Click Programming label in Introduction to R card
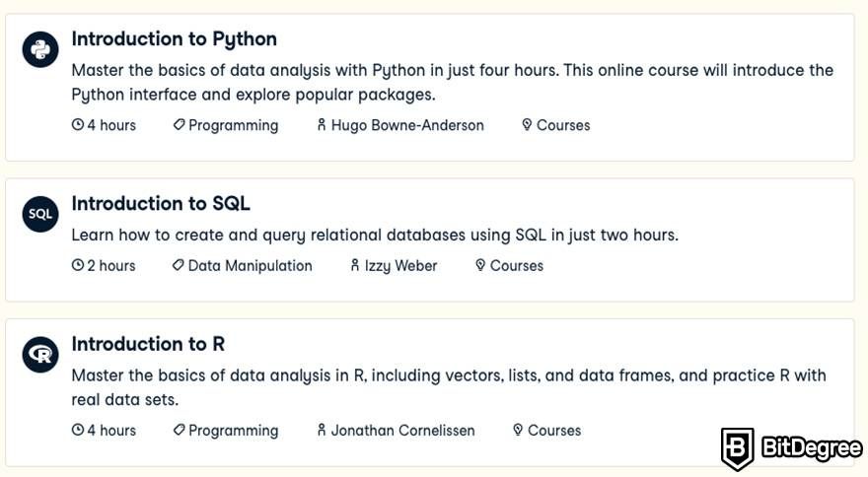This screenshot has width=868, height=477. tap(234, 431)
